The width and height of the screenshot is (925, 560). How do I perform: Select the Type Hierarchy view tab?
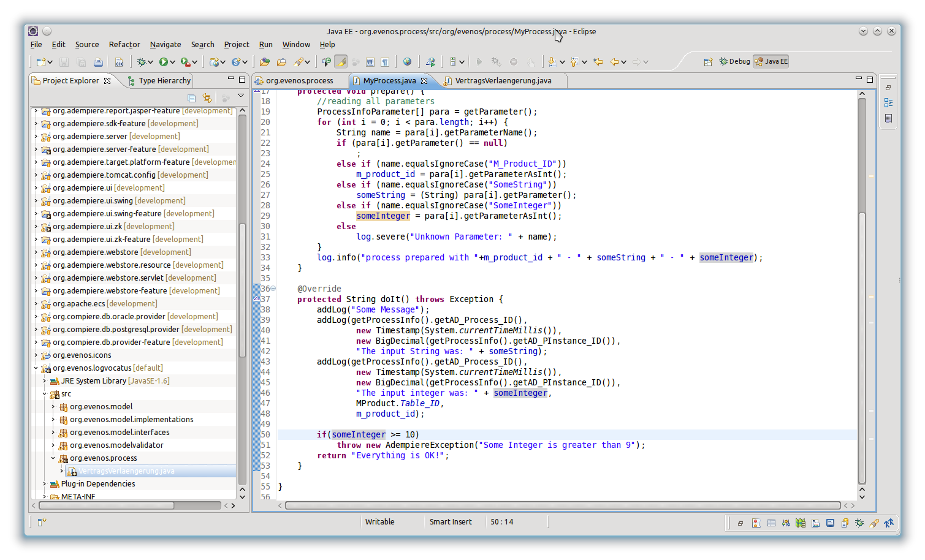(x=164, y=81)
